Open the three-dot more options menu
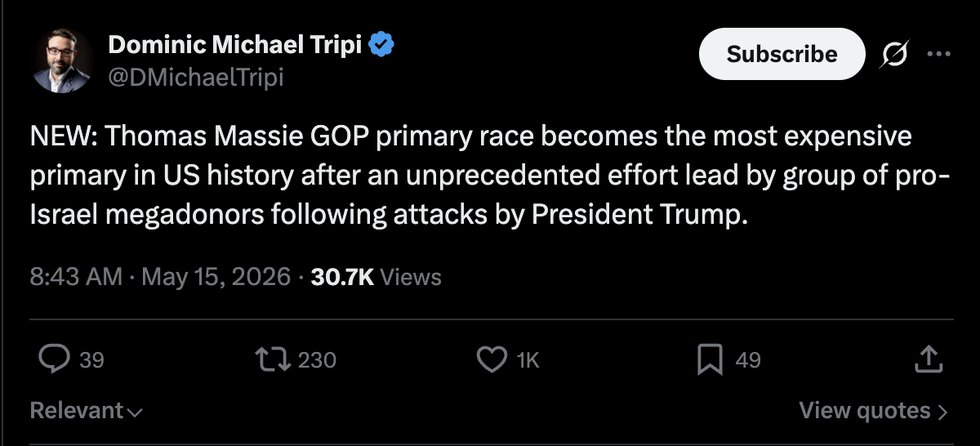The height and width of the screenshot is (446, 980). (939, 54)
